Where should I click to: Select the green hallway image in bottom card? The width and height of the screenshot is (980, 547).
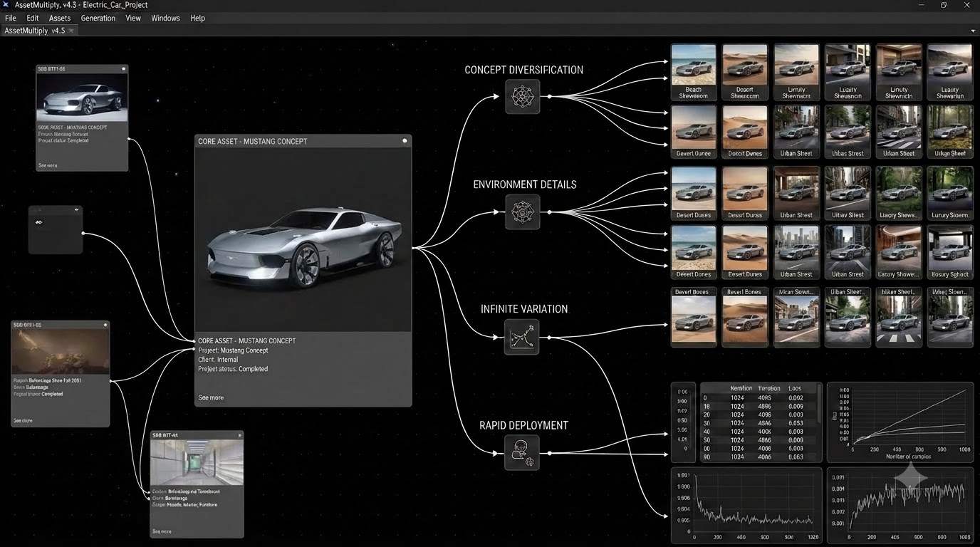coord(197,462)
